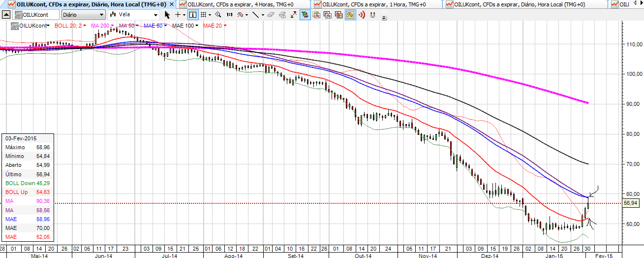Click the OILUKcont symbol input field
The width and height of the screenshot is (644, 258).
tap(35, 15)
